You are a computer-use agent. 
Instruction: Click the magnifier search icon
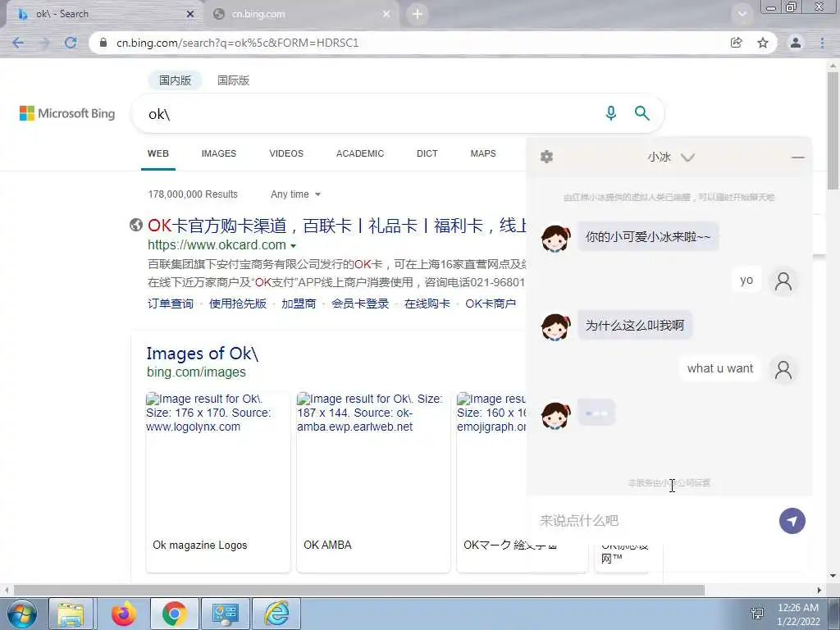[x=641, y=113]
